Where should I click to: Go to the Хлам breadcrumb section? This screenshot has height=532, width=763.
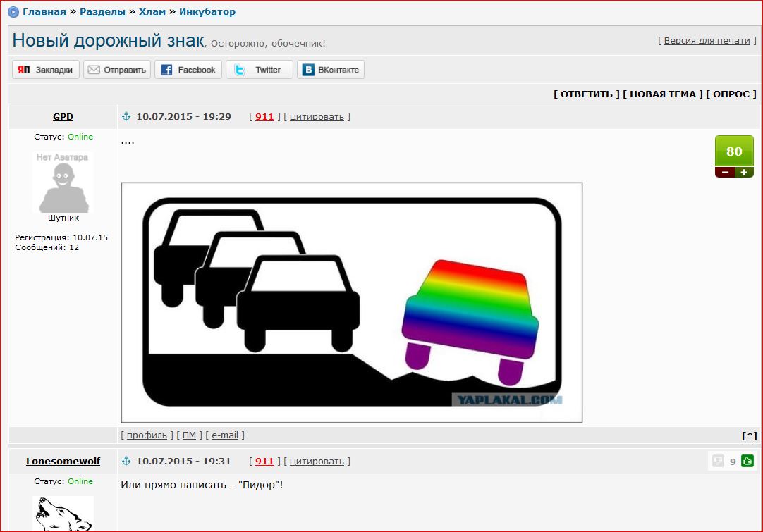pos(152,12)
